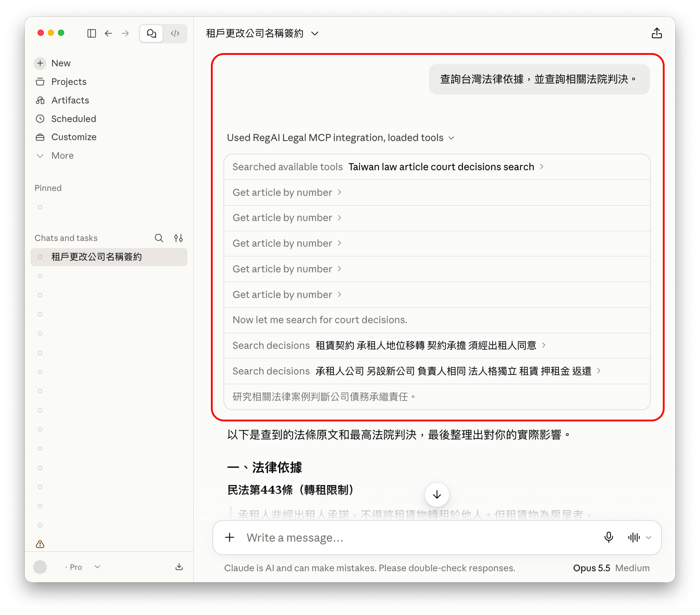This screenshot has width=700, height=615.
Task: Click the plus attachment icon
Action: pyautogui.click(x=230, y=538)
